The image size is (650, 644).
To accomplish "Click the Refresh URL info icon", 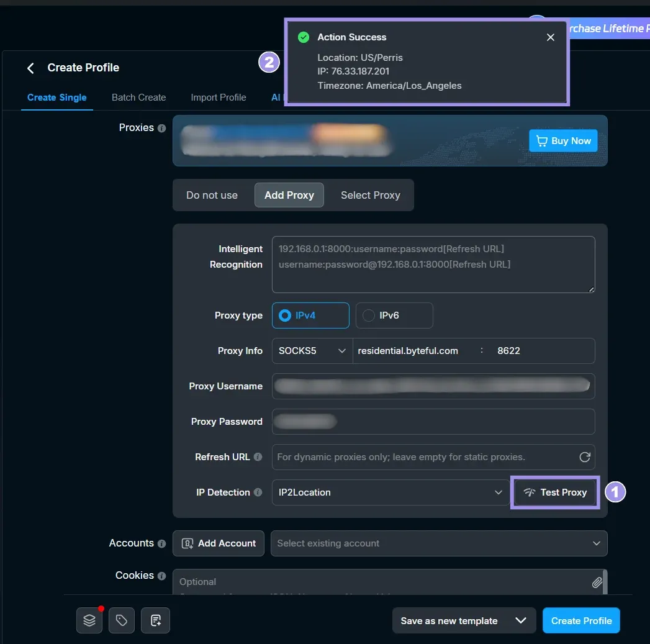I will coord(258,457).
